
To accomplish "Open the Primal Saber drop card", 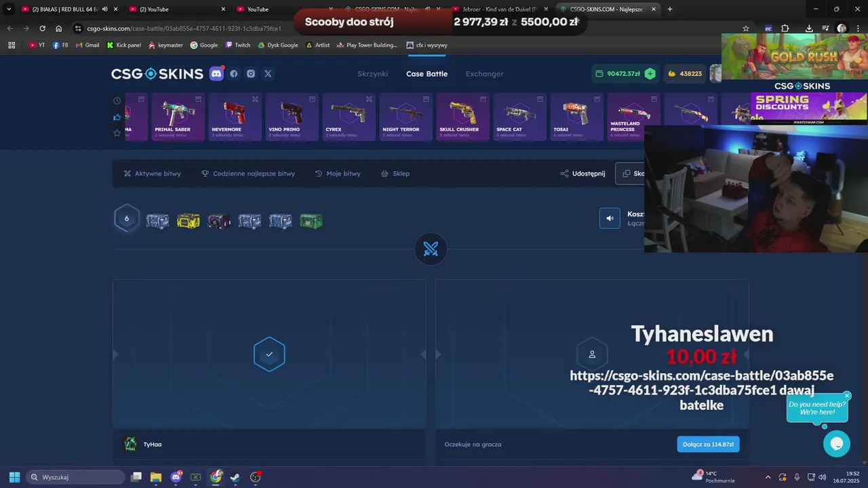I will tap(178, 117).
